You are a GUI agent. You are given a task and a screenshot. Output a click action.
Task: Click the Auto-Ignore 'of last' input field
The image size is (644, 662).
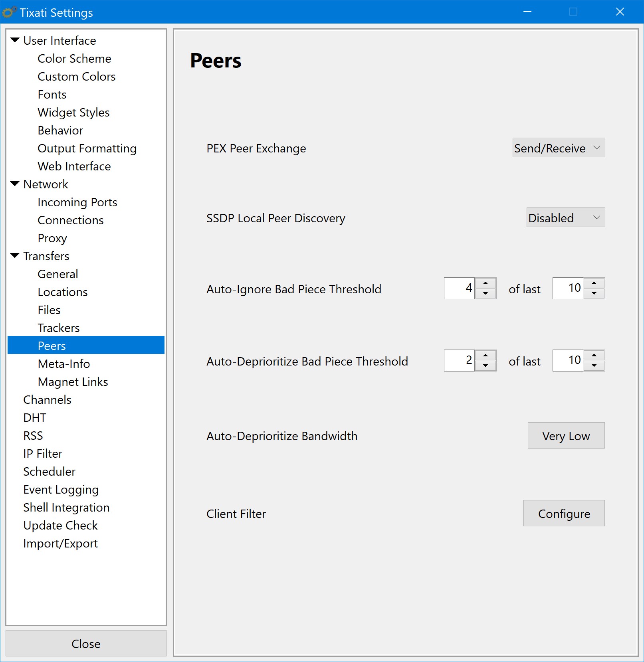coord(568,288)
